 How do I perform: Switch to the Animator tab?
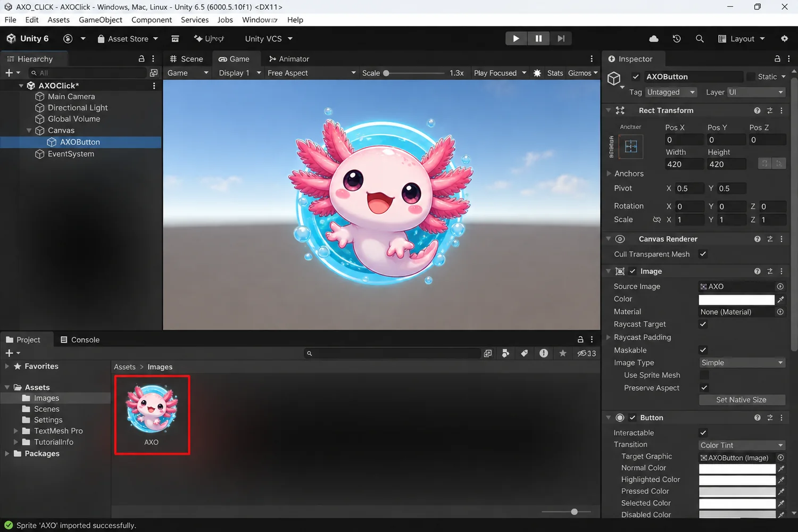coord(289,59)
